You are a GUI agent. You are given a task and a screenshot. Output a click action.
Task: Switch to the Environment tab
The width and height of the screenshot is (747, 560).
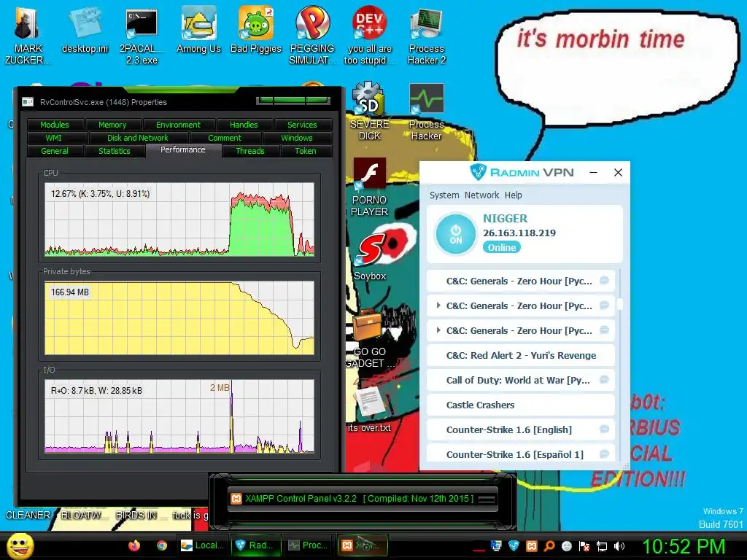coord(178,125)
